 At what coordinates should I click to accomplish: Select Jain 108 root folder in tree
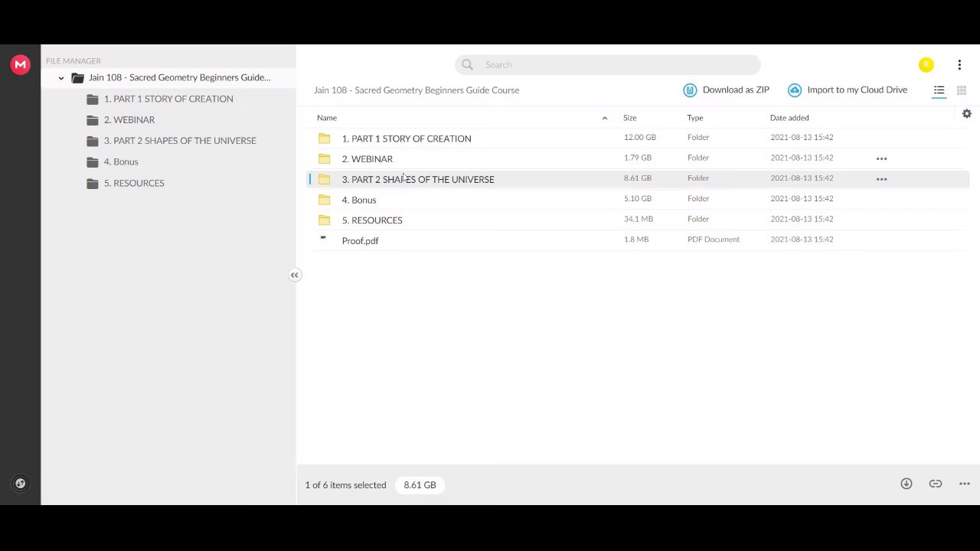179,77
